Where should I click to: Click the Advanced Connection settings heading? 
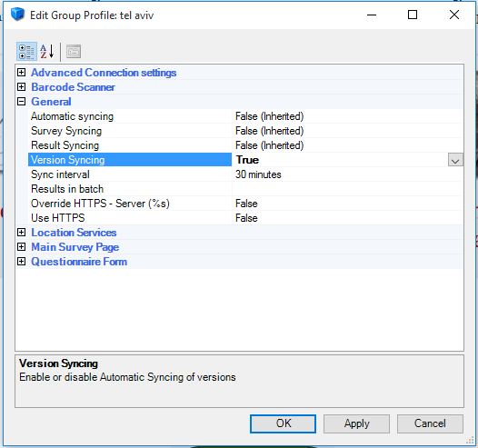[x=104, y=73]
